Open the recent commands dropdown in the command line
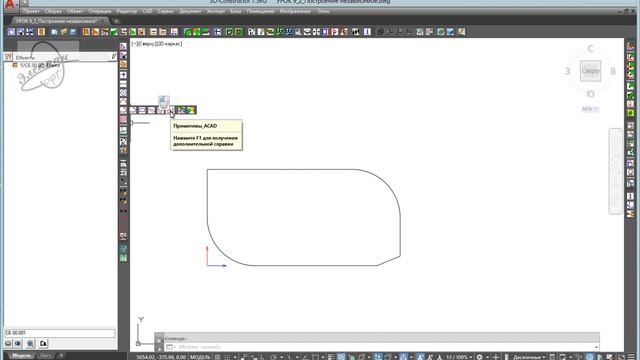 coord(170,347)
